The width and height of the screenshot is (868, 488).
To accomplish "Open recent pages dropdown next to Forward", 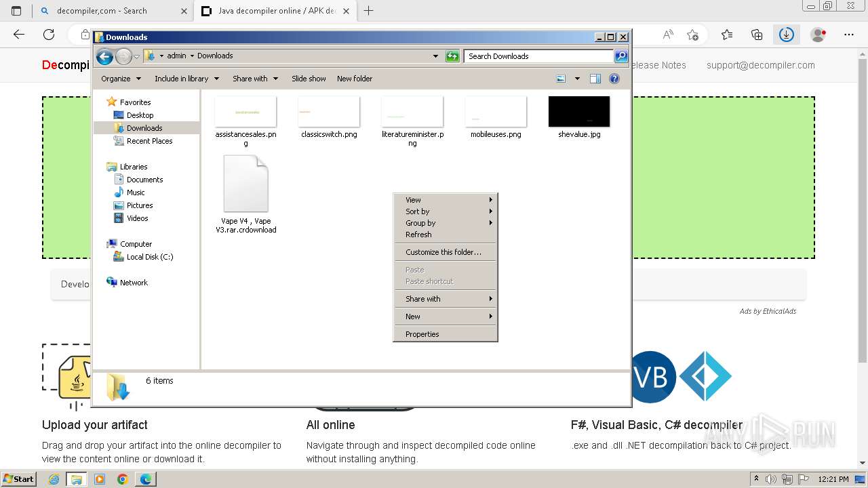I will click(x=137, y=56).
